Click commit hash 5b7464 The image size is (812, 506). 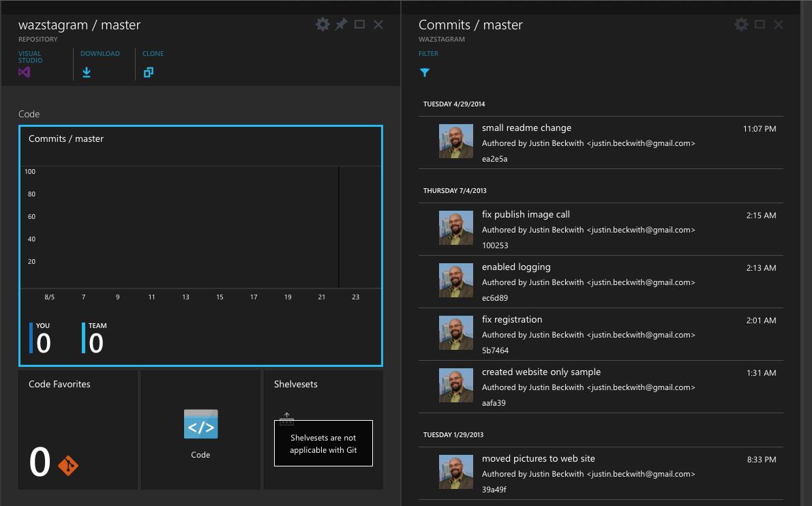click(495, 351)
